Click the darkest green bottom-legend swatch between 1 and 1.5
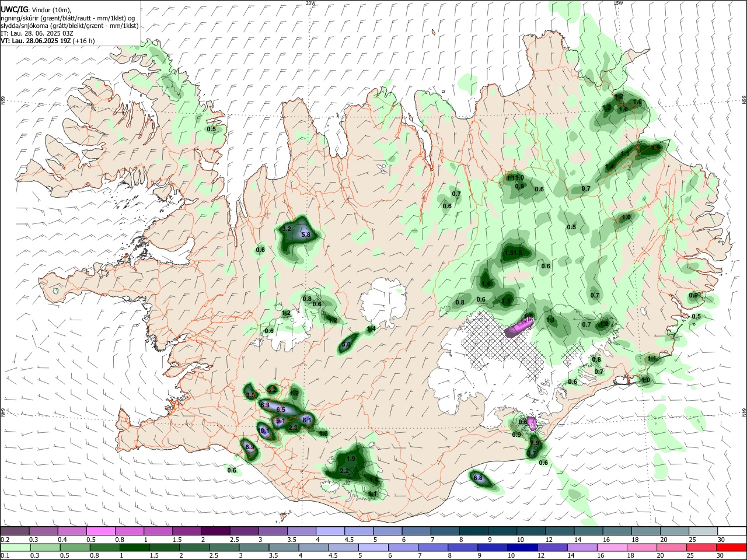Screen dimensions: 747x560 point(134,547)
